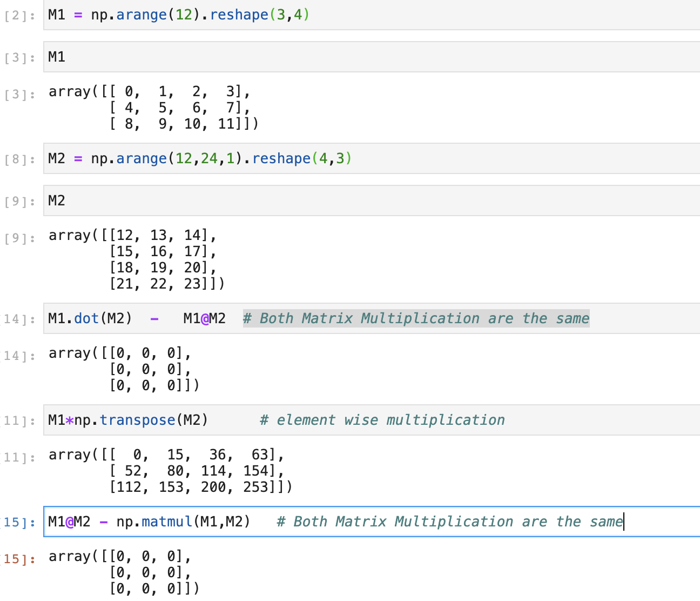700x601 pixels.
Task: Click 'arange' in the M2 definition cell
Action: click(142, 158)
